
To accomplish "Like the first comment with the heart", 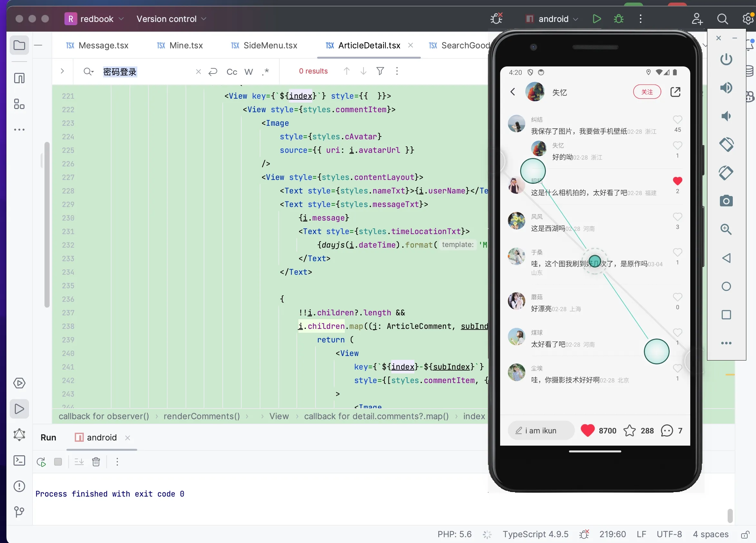I will tap(677, 119).
